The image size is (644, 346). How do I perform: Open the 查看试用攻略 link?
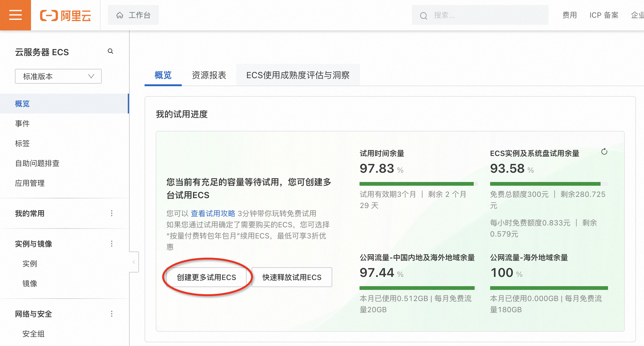click(x=213, y=213)
